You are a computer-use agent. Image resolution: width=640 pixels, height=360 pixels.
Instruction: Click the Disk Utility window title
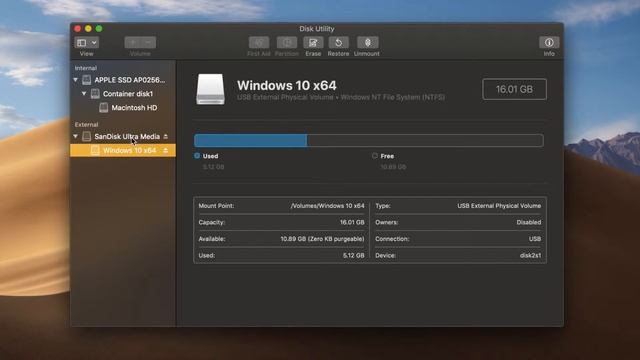point(317,29)
